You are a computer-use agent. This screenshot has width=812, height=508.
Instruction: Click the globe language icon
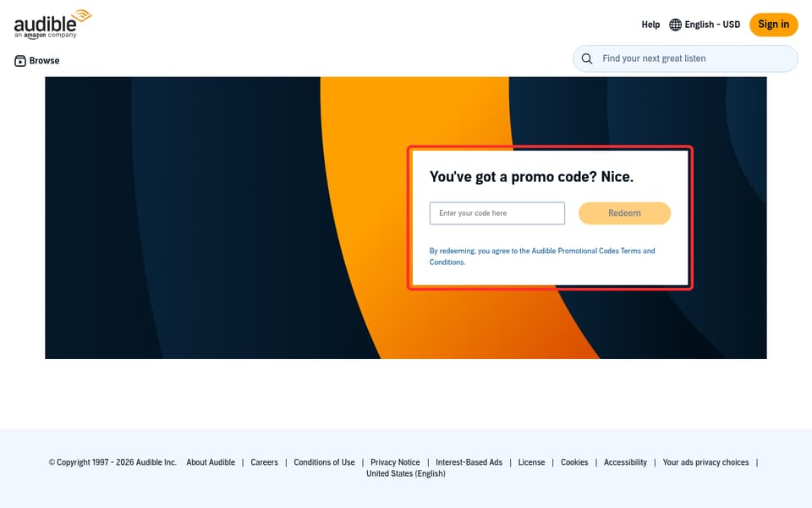click(675, 25)
